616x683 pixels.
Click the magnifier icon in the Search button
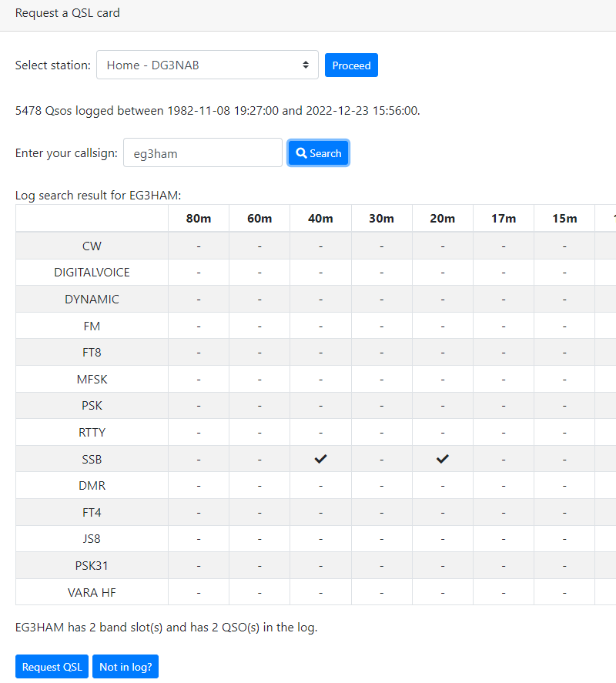(x=301, y=152)
